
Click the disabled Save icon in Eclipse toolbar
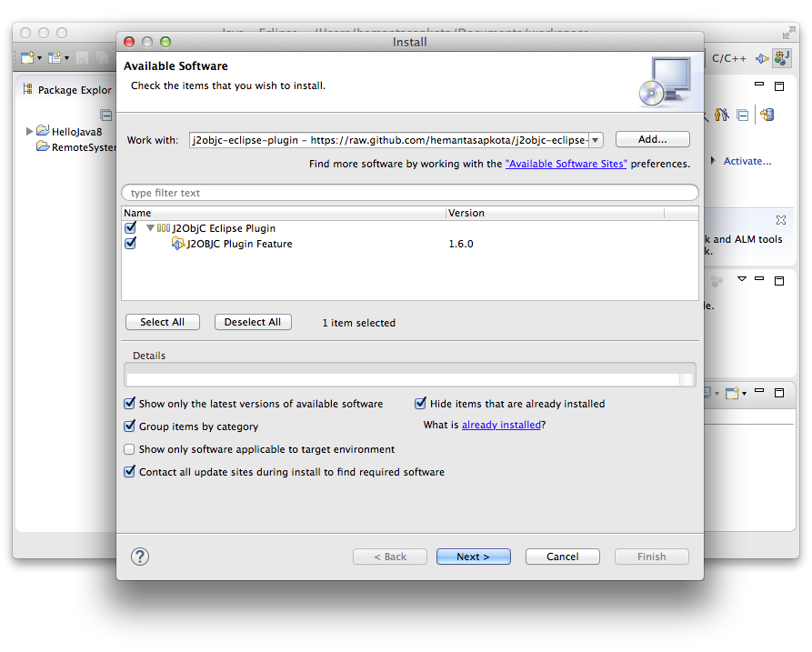coord(82,57)
